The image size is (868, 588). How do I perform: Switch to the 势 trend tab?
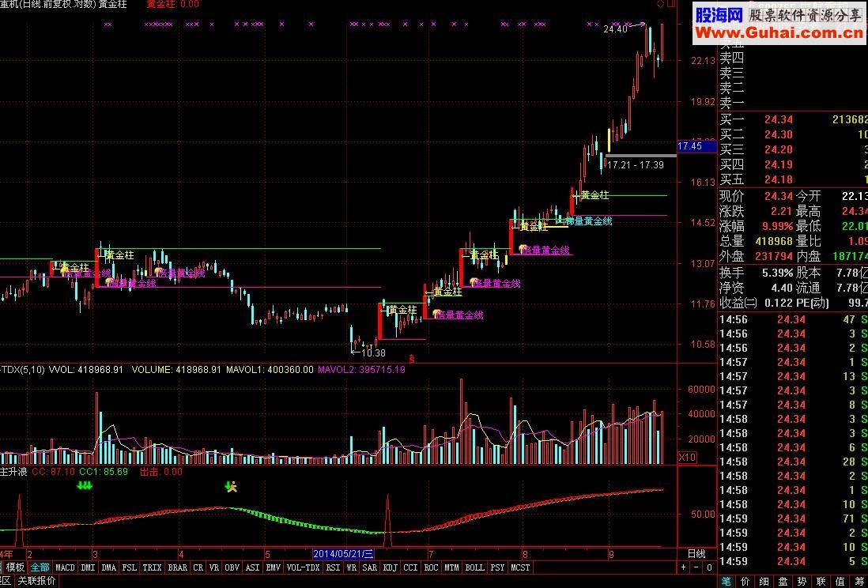point(802,581)
